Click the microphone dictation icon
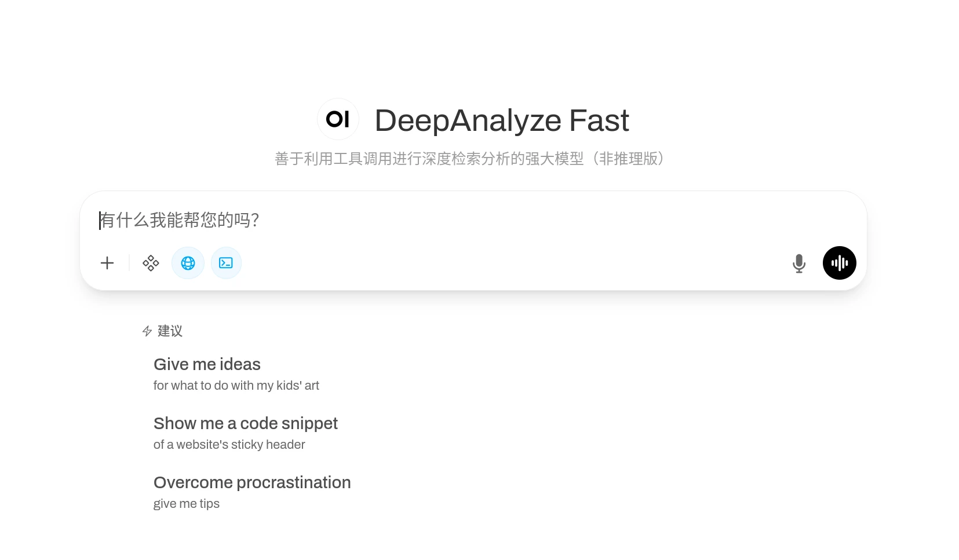This screenshot has width=959, height=560. 798,263
